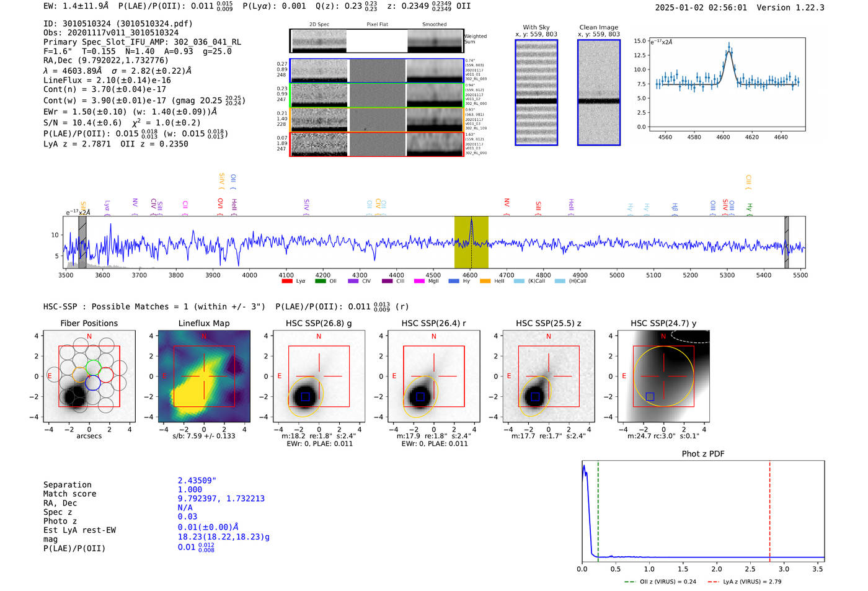The height and width of the screenshot is (591, 868).
Task: Click the green dashed OII z line
Action: [598, 510]
